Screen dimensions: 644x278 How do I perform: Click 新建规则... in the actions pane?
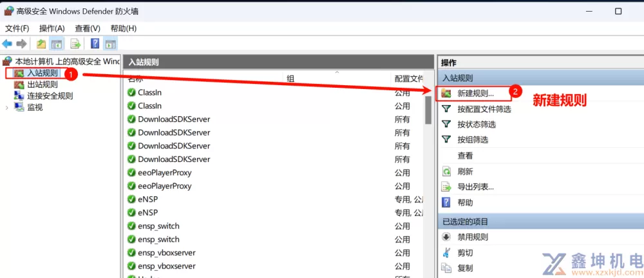click(x=475, y=94)
